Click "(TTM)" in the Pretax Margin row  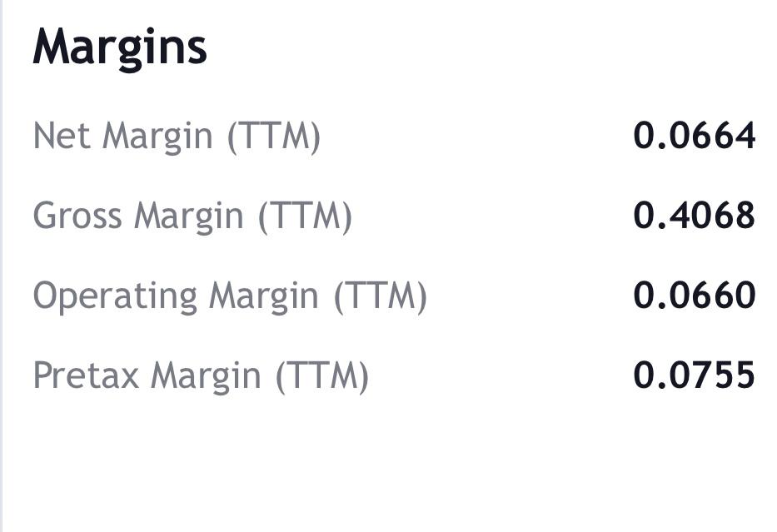click(322, 375)
